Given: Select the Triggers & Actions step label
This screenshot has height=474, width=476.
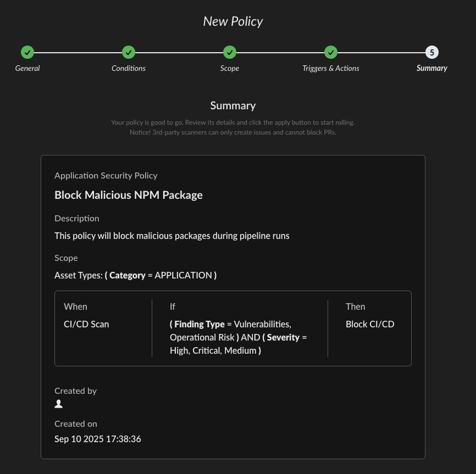Looking at the screenshot, I should 330,68.
